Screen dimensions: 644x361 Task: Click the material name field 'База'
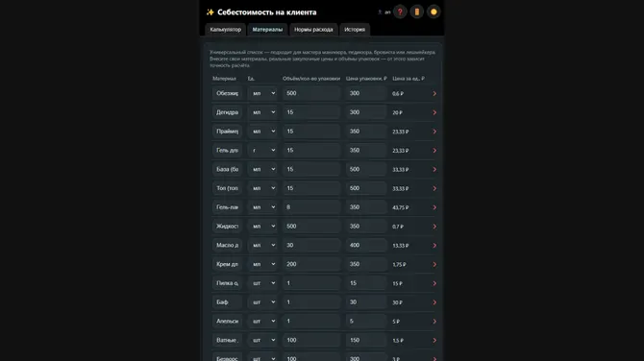click(x=228, y=169)
